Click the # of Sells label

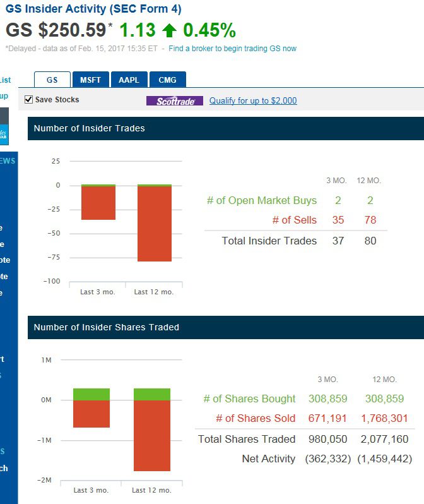point(295,220)
